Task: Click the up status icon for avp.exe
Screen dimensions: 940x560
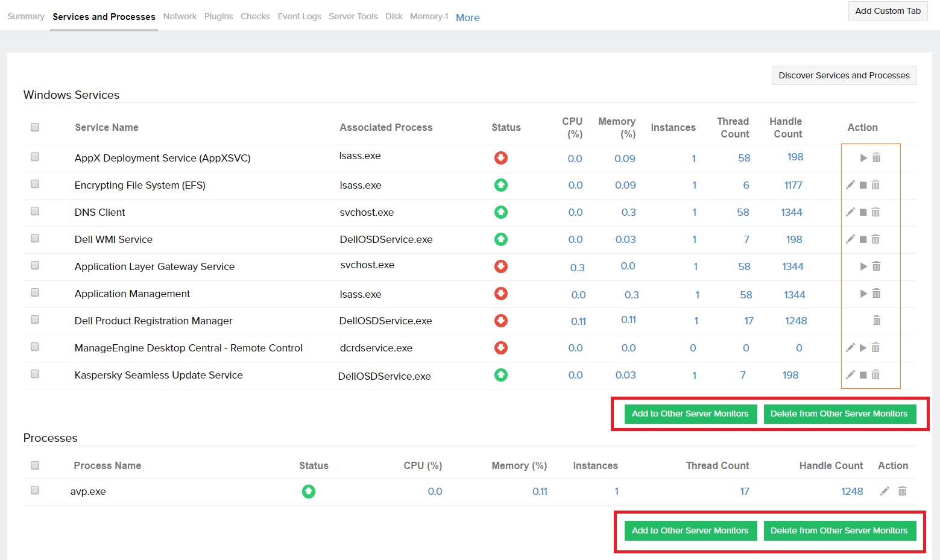Action: point(309,491)
